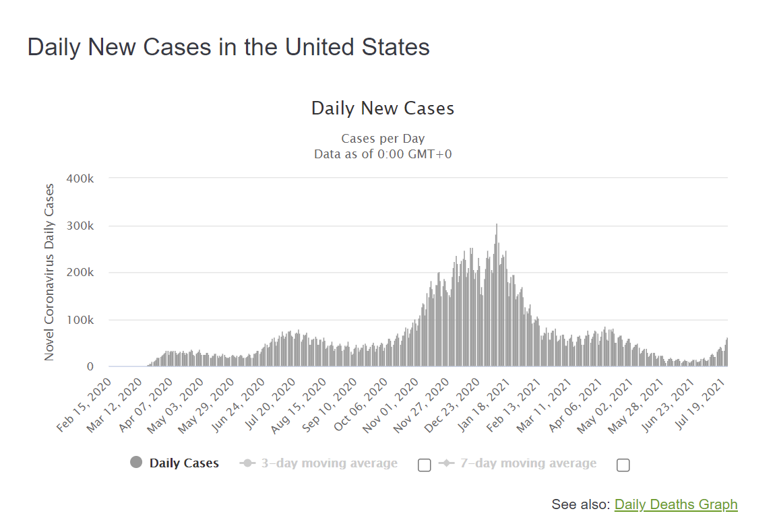
Task: Click the Feb 15, 2020 axis label
Action: [84, 405]
